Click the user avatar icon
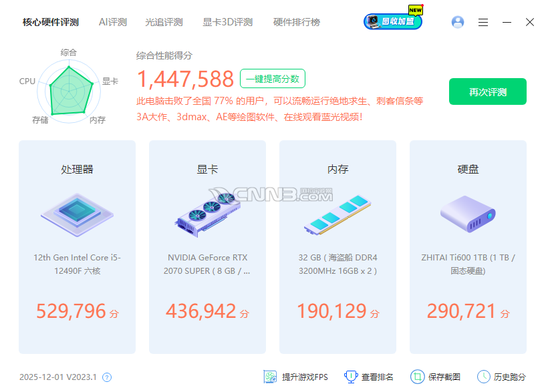Screen dimensions: 544x392 [457, 22]
